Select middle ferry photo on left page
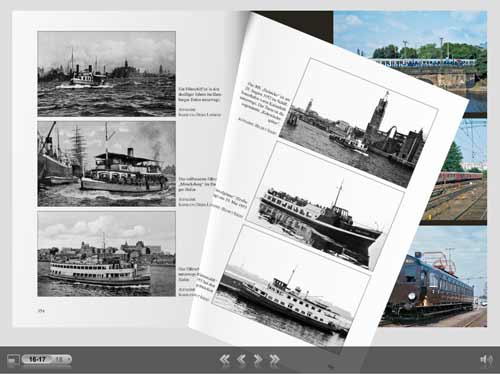The image size is (500, 374). pyautogui.click(x=107, y=164)
